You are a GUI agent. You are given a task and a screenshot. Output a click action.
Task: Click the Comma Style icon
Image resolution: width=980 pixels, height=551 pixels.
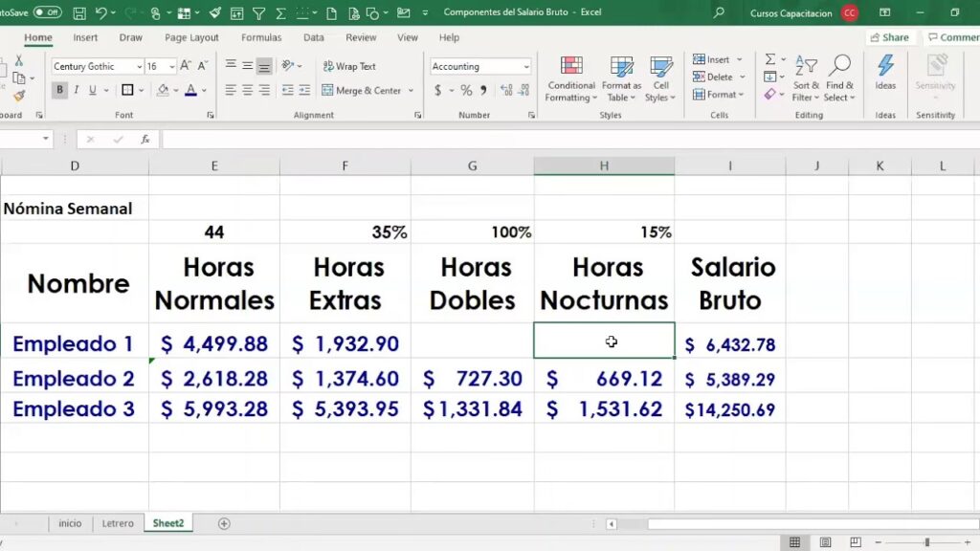[483, 90]
